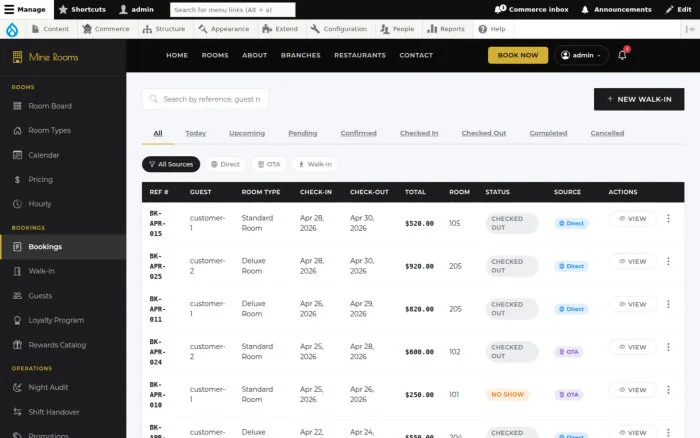700x438 pixels.
Task: Select the All bookings tab
Action: (158, 133)
